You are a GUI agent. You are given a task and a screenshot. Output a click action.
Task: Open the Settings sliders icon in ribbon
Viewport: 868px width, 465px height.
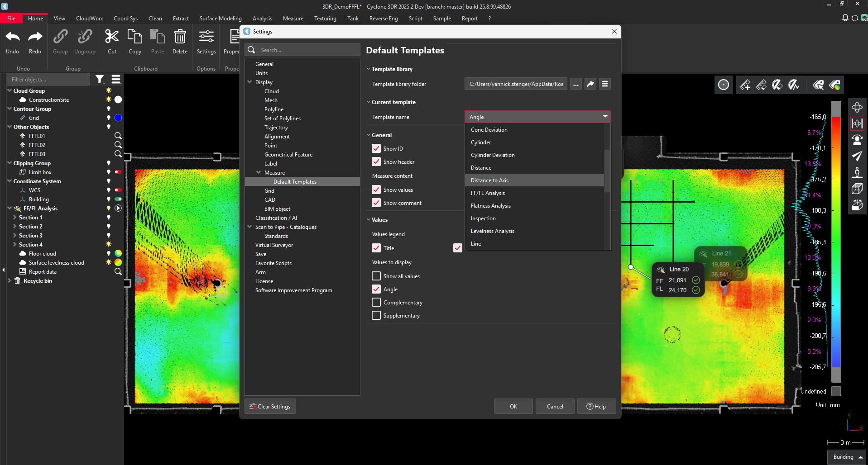coord(206,37)
